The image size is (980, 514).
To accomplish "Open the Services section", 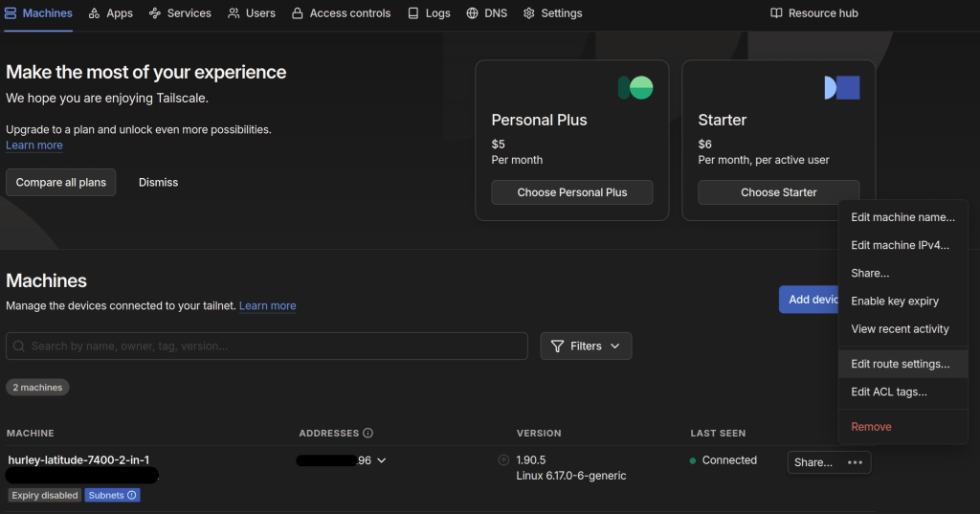I will tap(180, 13).
